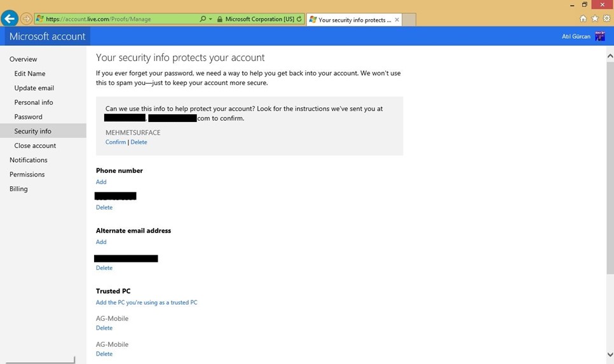
Task: Click the browser Forward arrow button
Action: pyautogui.click(x=26, y=18)
